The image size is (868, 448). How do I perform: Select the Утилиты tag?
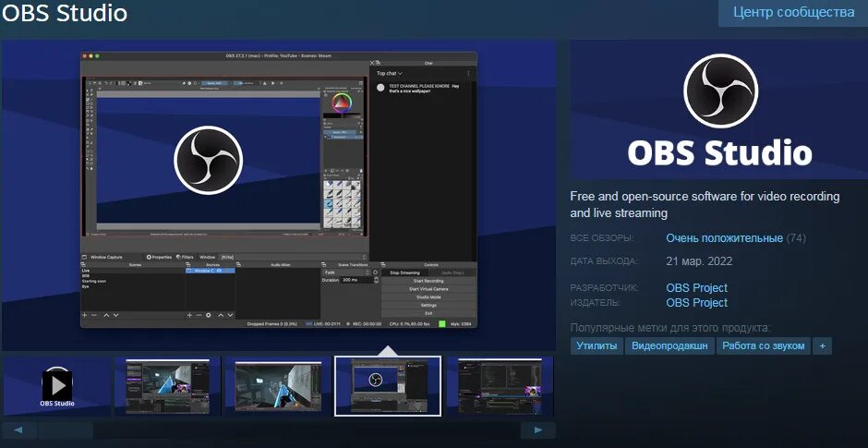(597, 345)
